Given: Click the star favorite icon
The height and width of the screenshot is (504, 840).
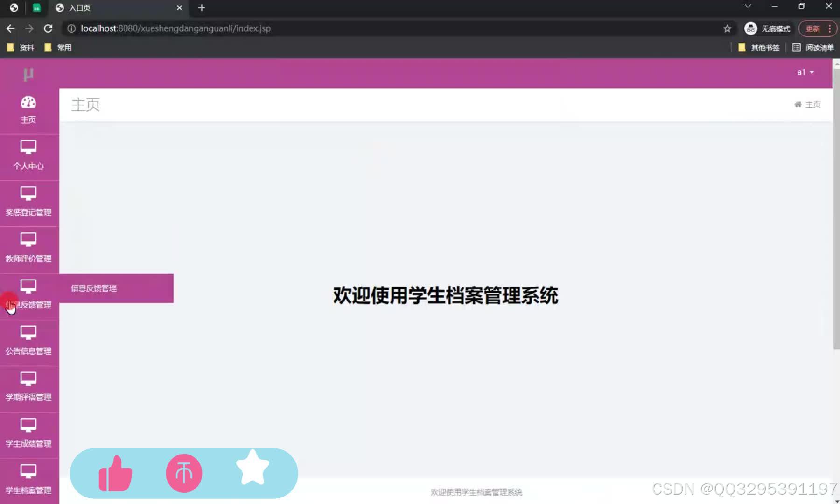Looking at the screenshot, I should (252, 467).
